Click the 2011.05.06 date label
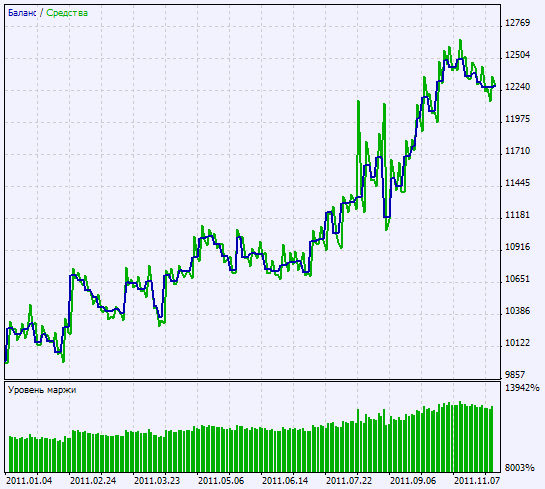The height and width of the screenshot is (489, 545). (x=221, y=481)
